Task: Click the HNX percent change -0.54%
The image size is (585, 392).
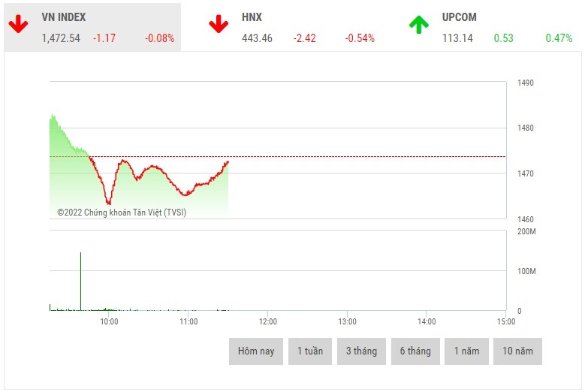Action: point(360,38)
